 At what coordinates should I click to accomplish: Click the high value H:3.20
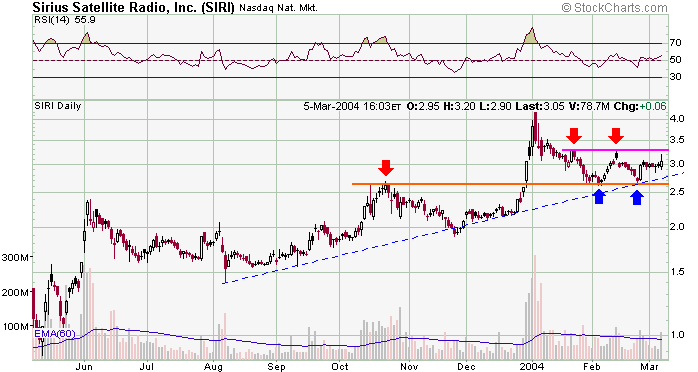(x=459, y=106)
